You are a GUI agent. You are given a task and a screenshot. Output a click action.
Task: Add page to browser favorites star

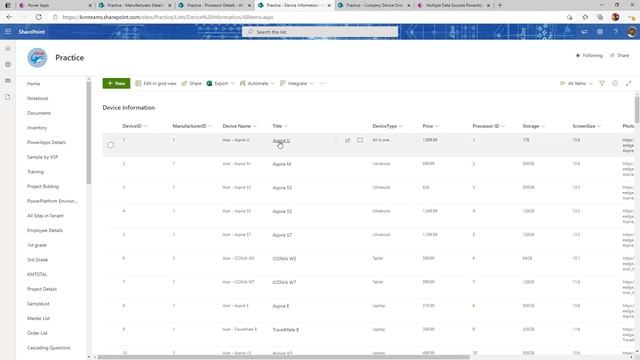pos(585,17)
